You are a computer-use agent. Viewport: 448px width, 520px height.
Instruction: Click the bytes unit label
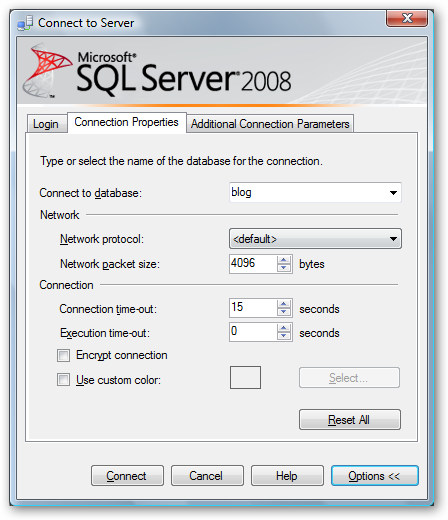pyautogui.click(x=312, y=264)
